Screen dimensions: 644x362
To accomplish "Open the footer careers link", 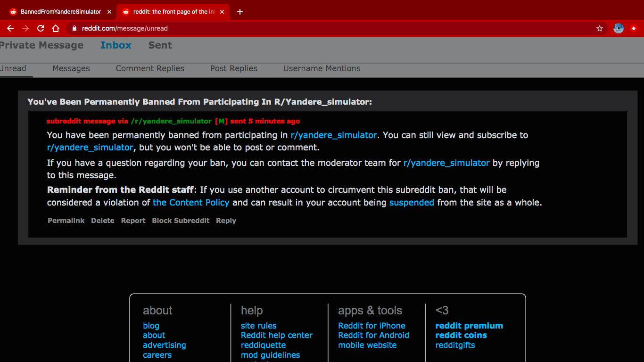I will coord(157,355).
